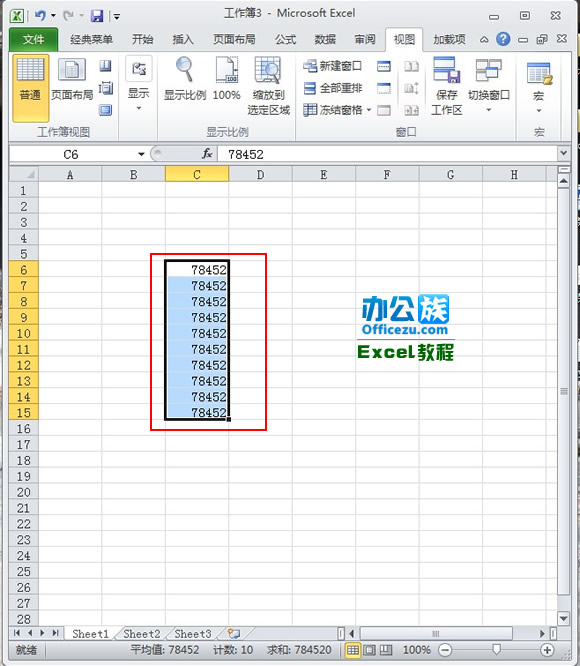The height and width of the screenshot is (666, 580).
Task: Switch to the Home (开始) tab
Action: tap(142, 40)
